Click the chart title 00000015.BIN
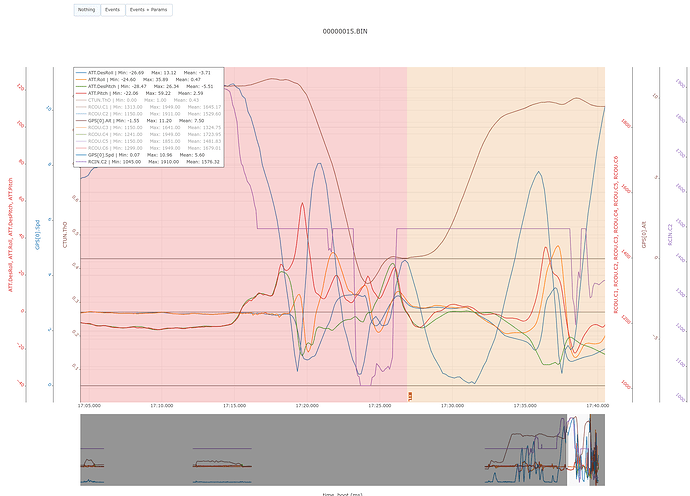Image resolution: width=690 pixels, height=496 pixels. pos(345,31)
